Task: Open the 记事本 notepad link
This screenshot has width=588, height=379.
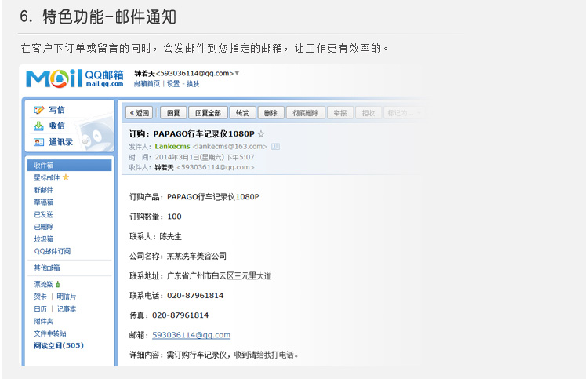Action: tap(67, 309)
